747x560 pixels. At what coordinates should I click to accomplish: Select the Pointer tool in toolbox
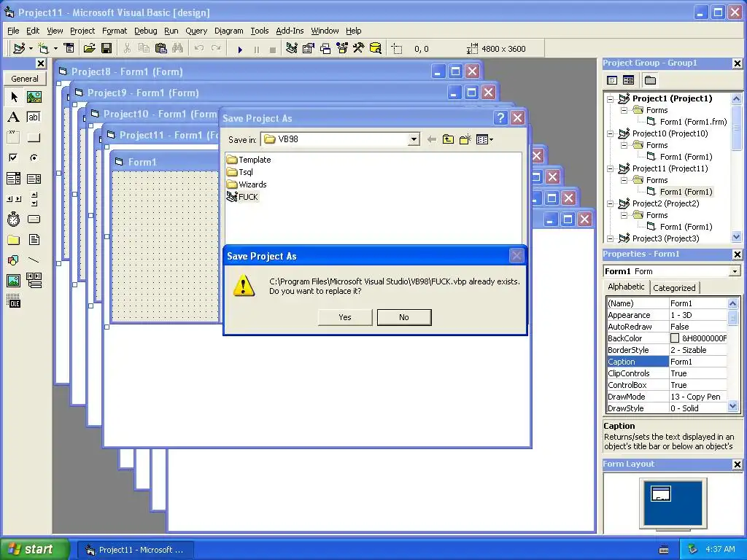tap(14, 97)
